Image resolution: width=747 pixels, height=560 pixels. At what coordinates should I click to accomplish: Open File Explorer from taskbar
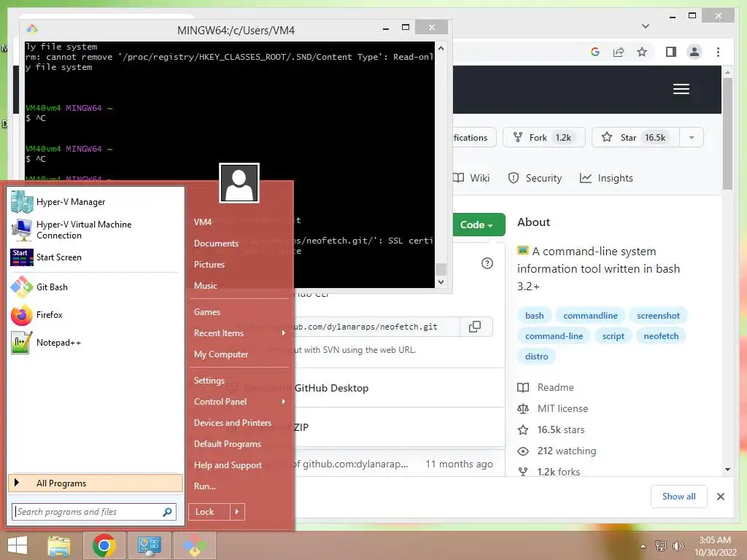click(59, 545)
